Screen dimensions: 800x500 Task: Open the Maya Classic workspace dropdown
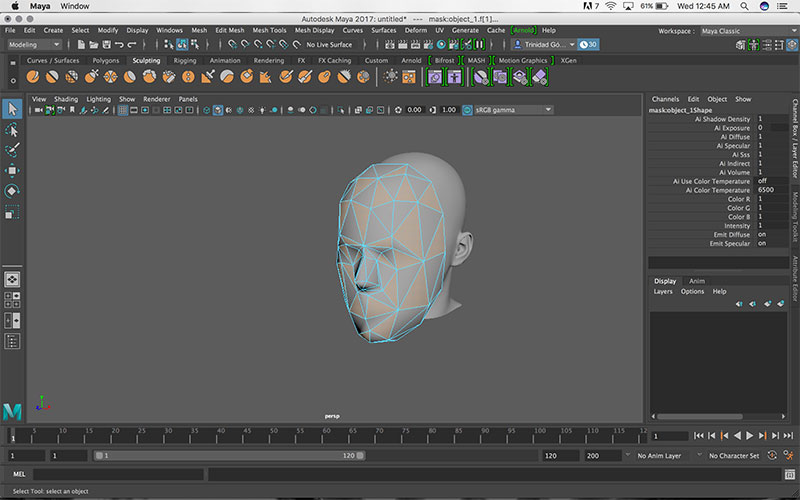click(749, 31)
